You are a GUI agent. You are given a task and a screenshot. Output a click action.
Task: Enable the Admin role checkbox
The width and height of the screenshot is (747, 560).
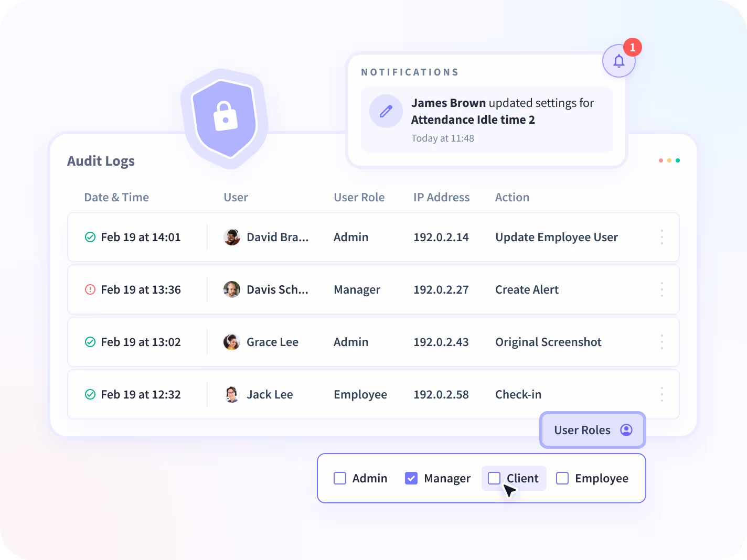pos(339,478)
